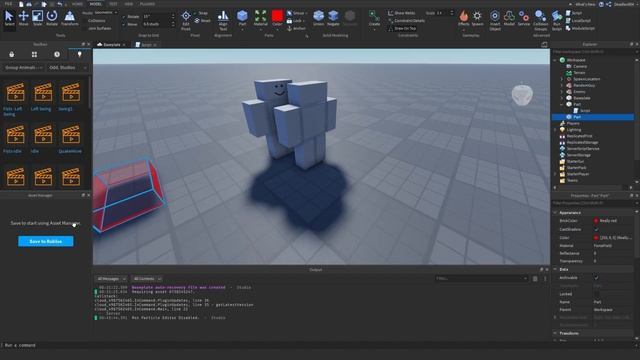Click the Undo arrow in title bar
640x360 pixels.
click(x=60, y=4)
